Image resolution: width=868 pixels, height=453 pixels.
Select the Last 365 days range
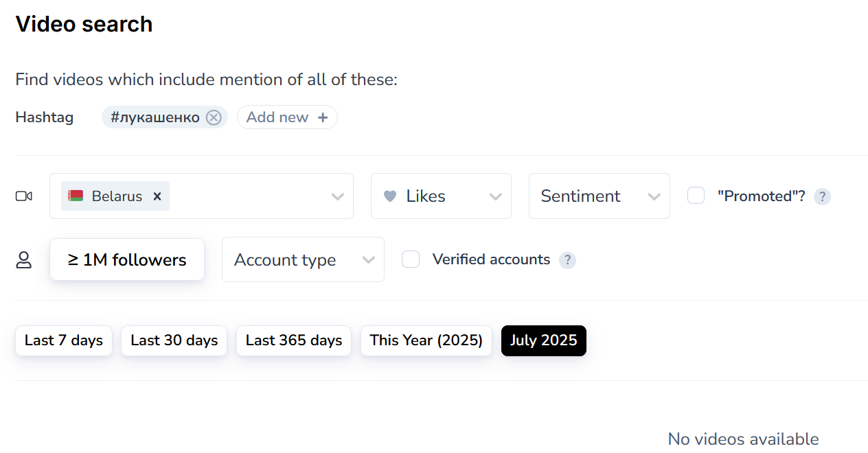click(x=294, y=340)
